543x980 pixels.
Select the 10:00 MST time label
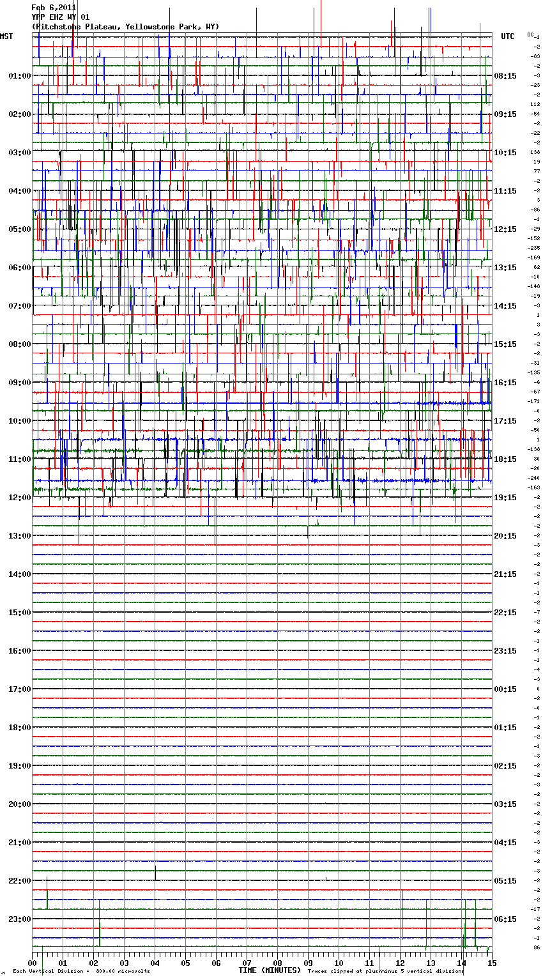tap(20, 421)
